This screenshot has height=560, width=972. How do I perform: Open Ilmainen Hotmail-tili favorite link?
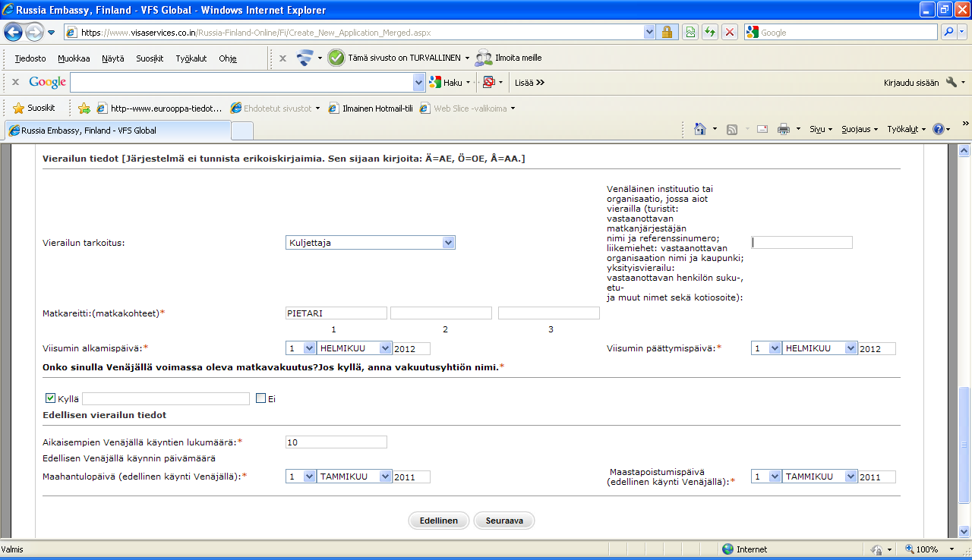pos(371,108)
